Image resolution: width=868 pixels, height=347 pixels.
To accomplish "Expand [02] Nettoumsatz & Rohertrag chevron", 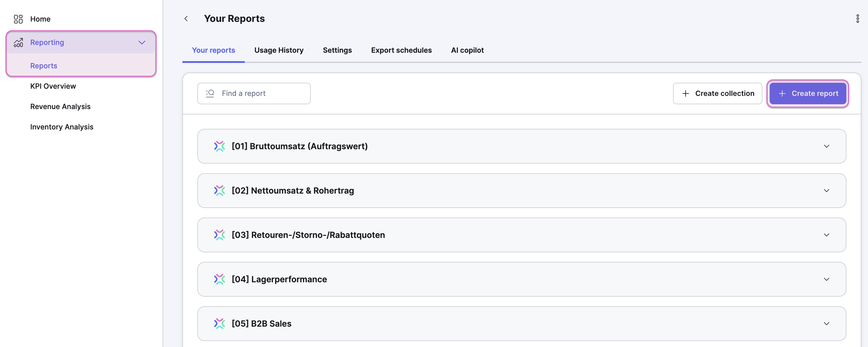I will coord(826,191).
